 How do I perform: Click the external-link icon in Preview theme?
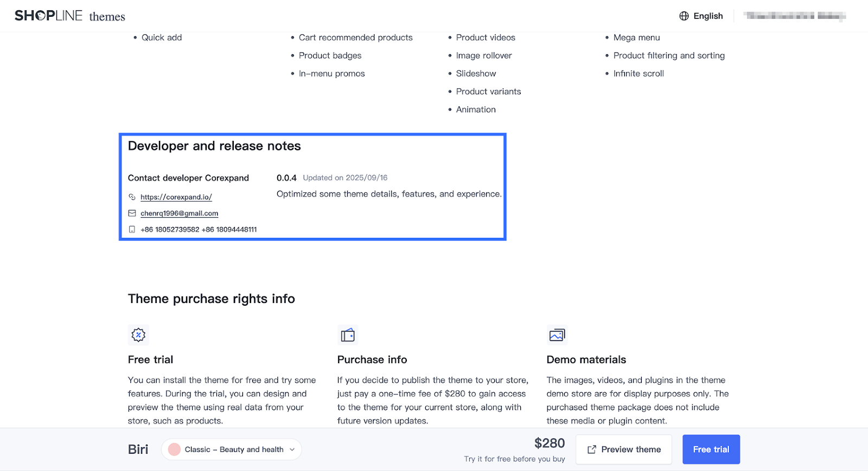tap(592, 449)
